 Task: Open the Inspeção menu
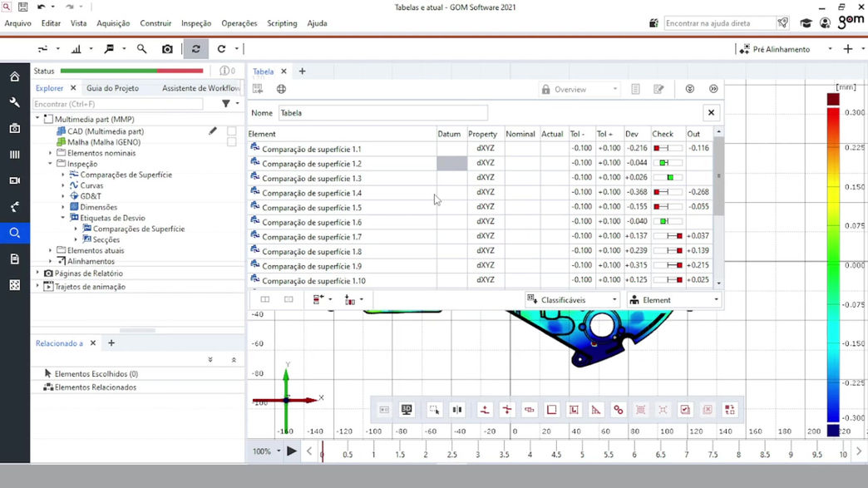click(196, 23)
